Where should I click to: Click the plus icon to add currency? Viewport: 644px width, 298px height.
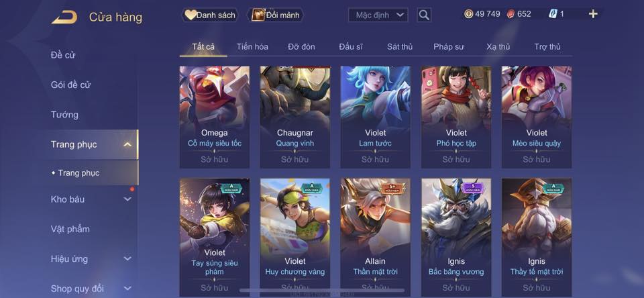point(592,14)
